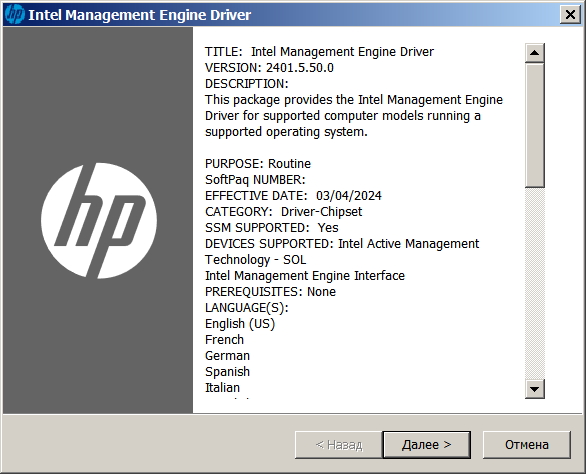Click the Далее > button
The image size is (586, 474).
(x=426, y=445)
